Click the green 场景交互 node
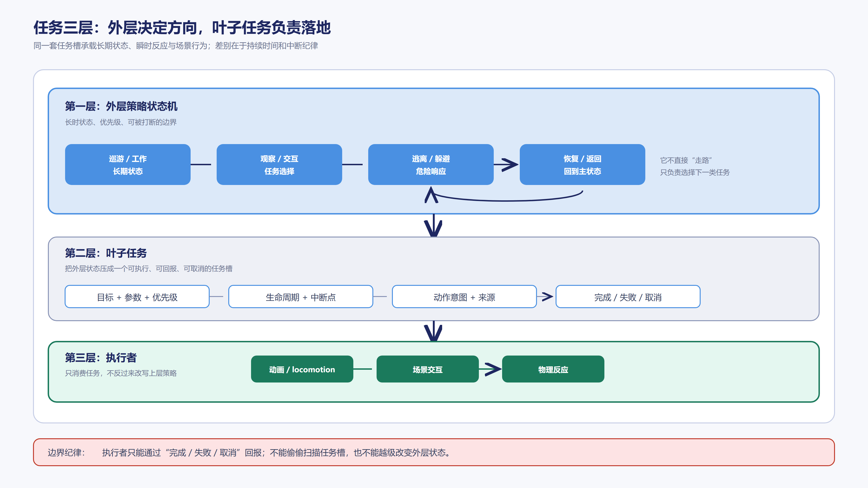The height and width of the screenshot is (488, 868). click(x=427, y=369)
